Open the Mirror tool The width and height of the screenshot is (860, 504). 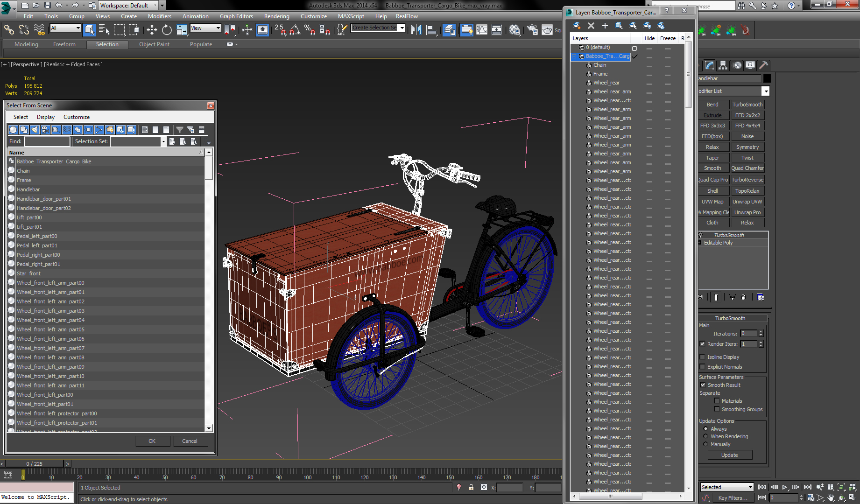click(x=416, y=30)
